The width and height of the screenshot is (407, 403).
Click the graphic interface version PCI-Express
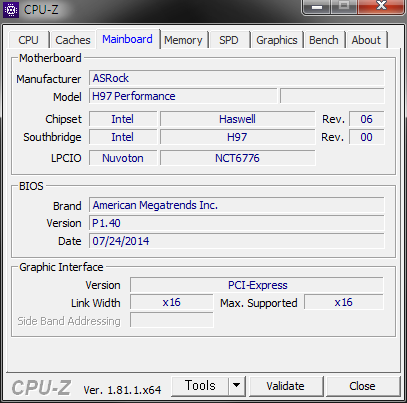click(257, 285)
